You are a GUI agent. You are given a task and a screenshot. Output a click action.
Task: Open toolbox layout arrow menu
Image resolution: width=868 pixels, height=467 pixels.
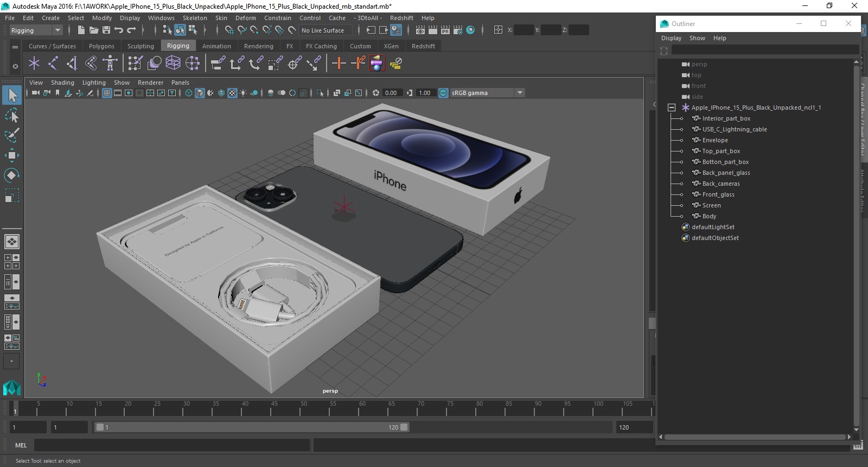(x=11, y=361)
